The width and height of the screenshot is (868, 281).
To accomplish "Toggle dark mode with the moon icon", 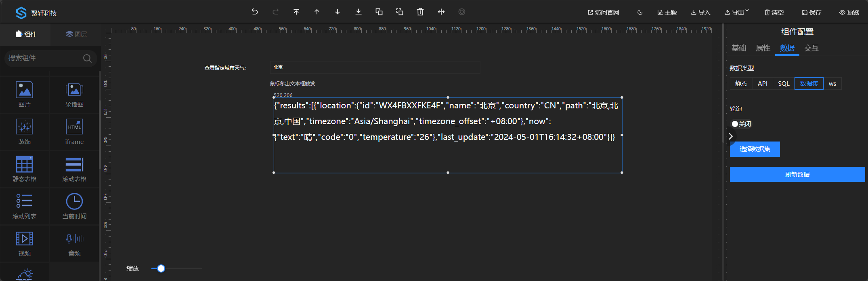I will point(640,13).
